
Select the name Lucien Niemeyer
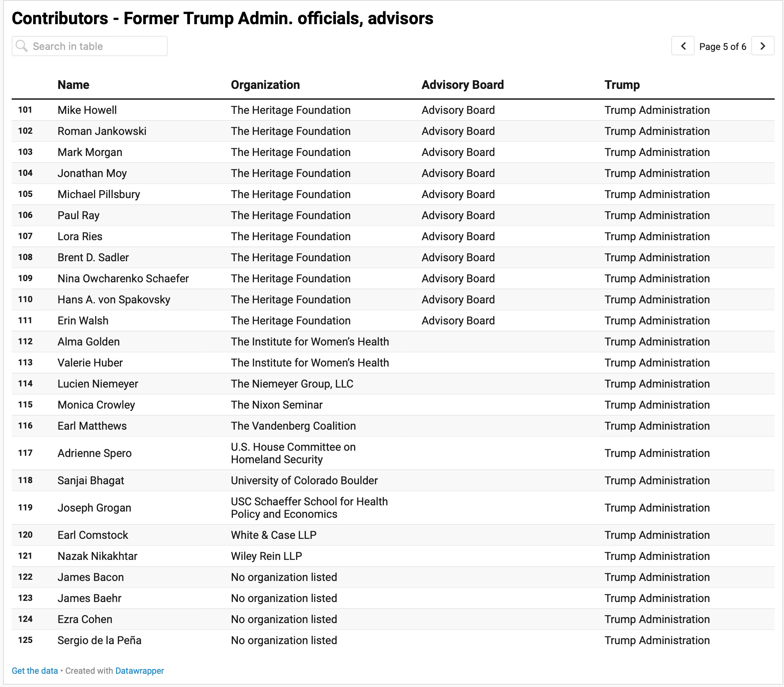pyautogui.click(x=98, y=384)
